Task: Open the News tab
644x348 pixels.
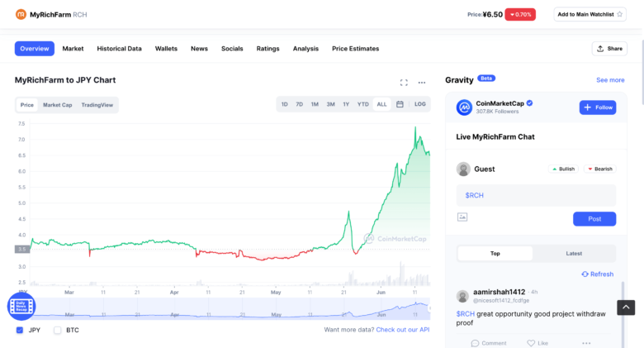Action: pyautogui.click(x=199, y=49)
